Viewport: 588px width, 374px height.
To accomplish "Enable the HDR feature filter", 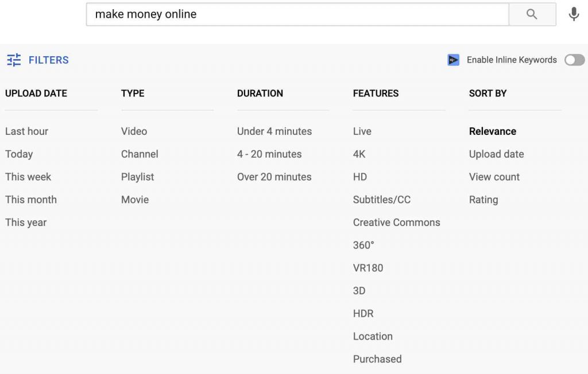I will coord(363,314).
